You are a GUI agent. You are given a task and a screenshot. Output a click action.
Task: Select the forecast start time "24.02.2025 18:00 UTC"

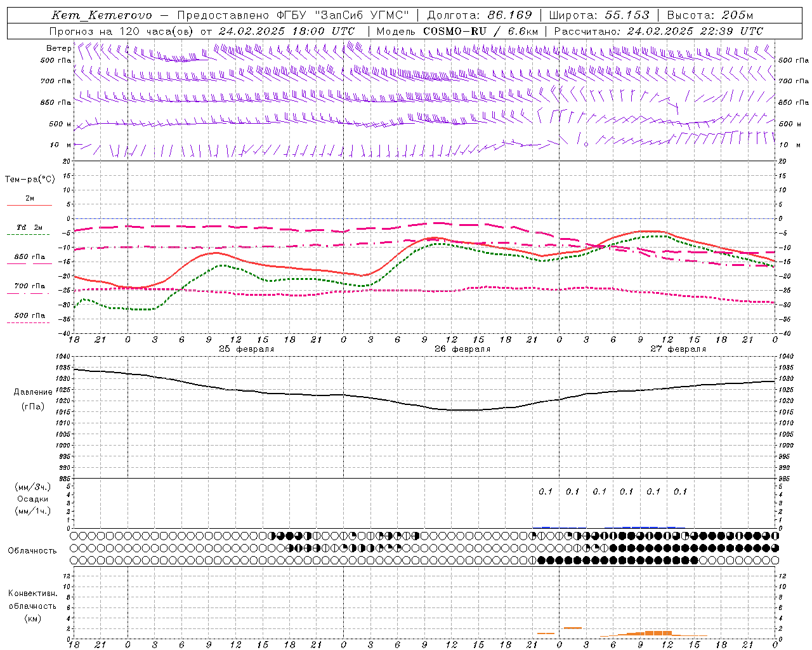tap(287, 31)
